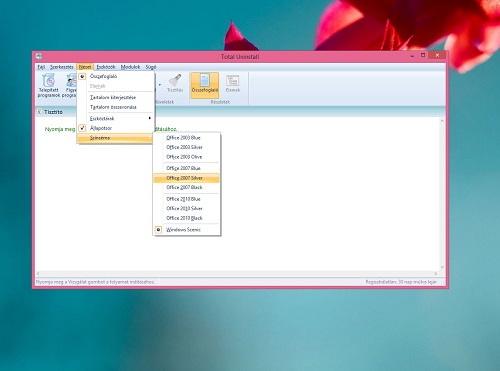Click the vertical scrollbar up arrow
Viewport: 500px width, 371px height.
pyautogui.click(x=442, y=121)
